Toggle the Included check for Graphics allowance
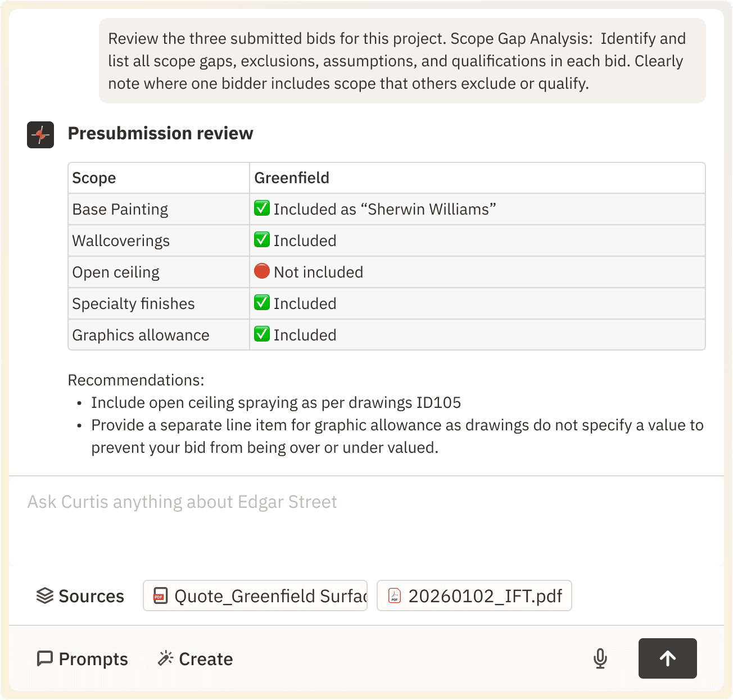 coord(262,334)
